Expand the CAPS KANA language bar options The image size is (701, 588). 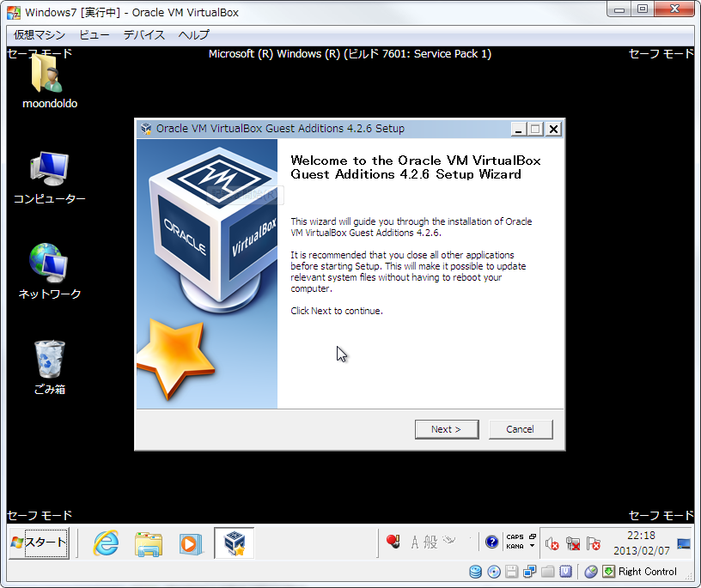tap(533, 546)
